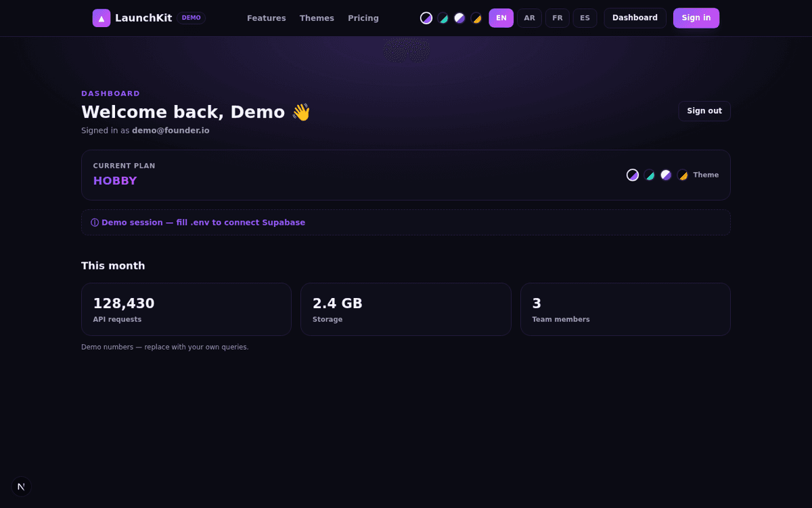Switch language to ES

tap(585, 18)
